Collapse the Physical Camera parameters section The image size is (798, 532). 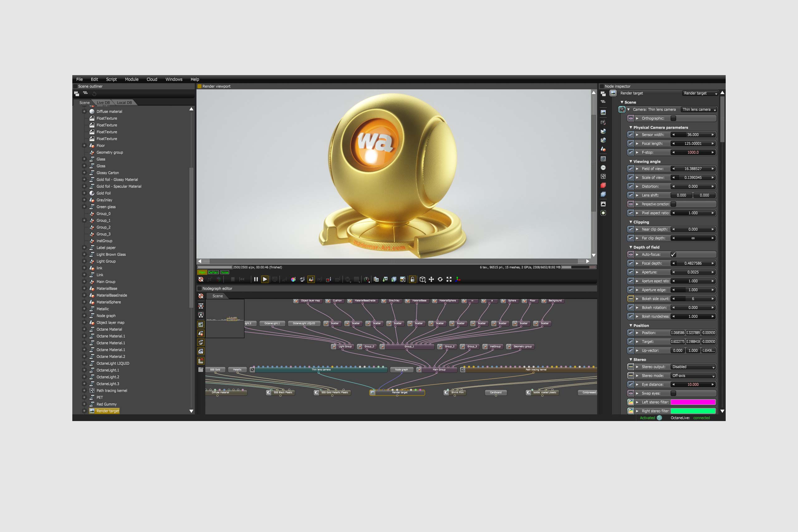(631, 127)
